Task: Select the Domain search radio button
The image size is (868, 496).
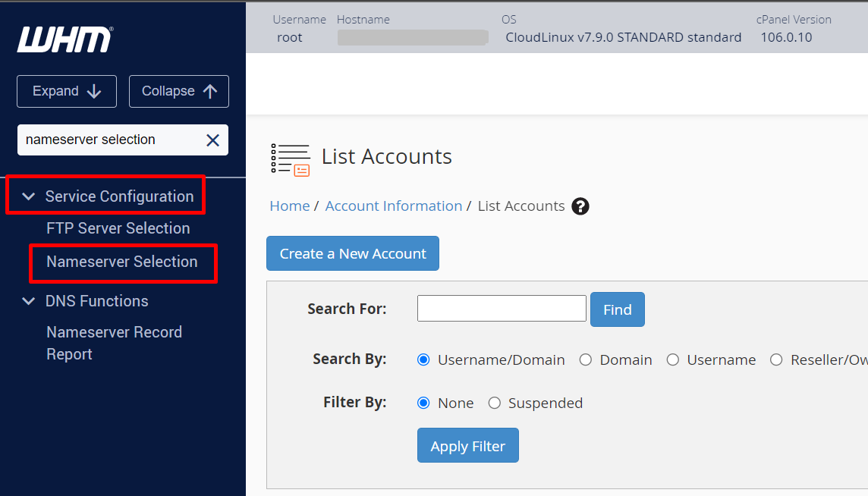Action: tap(585, 359)
